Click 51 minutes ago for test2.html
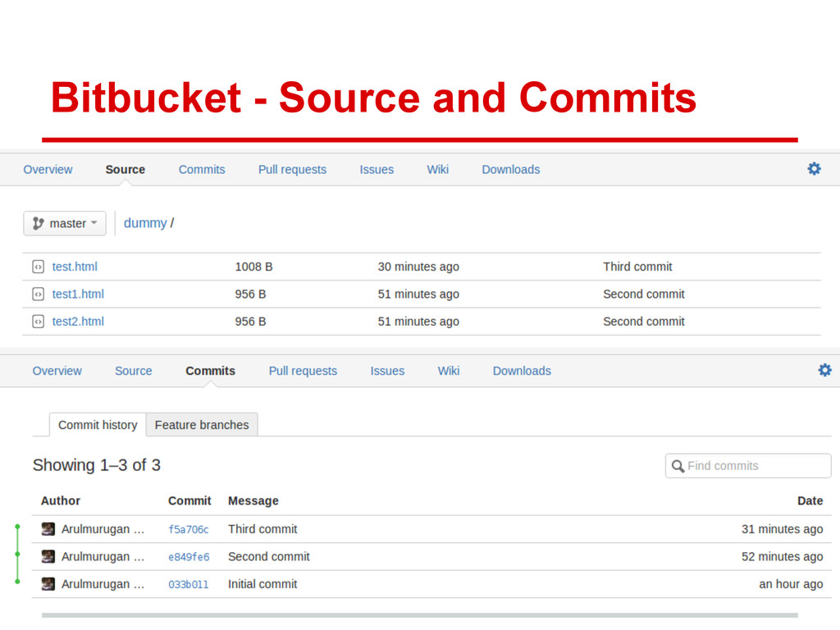This screenshot has height=630, width=840. point(418,322)
